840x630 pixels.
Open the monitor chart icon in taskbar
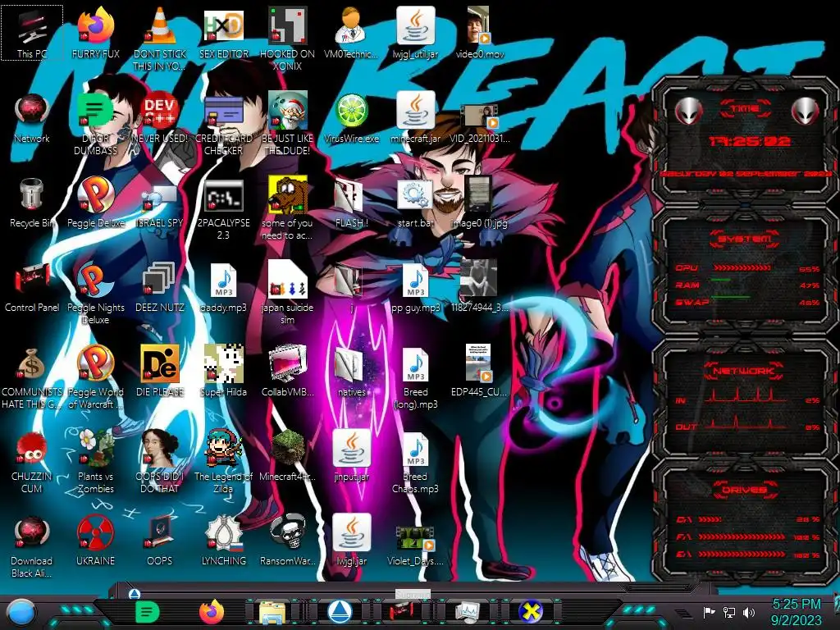(467, 612)
